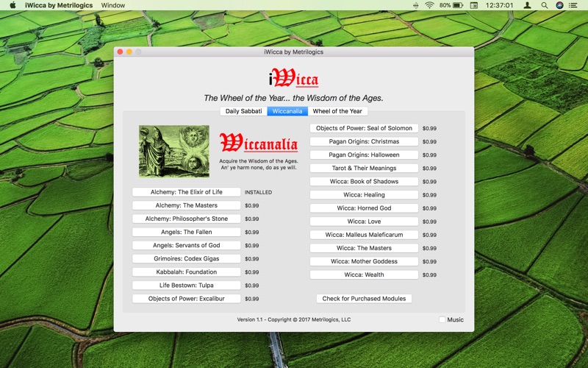Open Spotlight search magnifier
588x368 pixels.
(x=545, y=5)
